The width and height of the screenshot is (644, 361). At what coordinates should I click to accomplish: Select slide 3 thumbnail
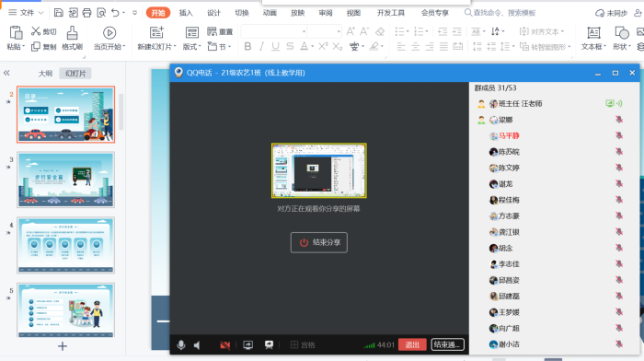(65, 180)
